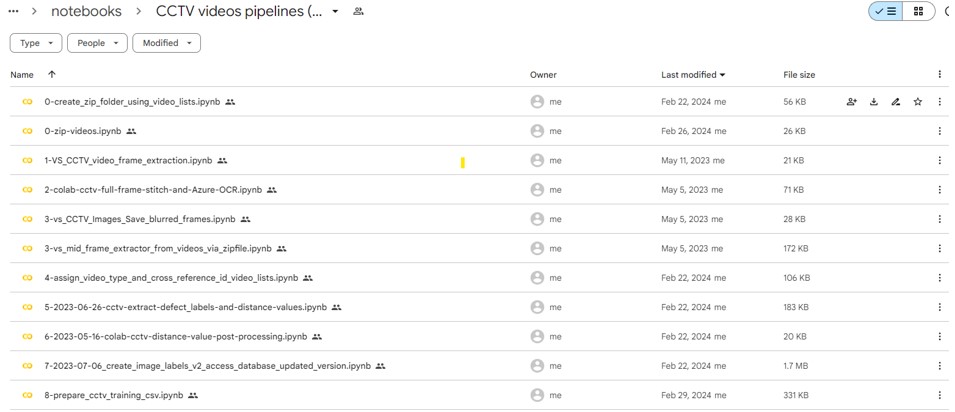Image resolution: width=955 pixels, height=412 pixels.
Task: Open 2-colab-cctv-full-frame-stitch-and-Azure-OCR.ipynb
Action: coord(153,190)
